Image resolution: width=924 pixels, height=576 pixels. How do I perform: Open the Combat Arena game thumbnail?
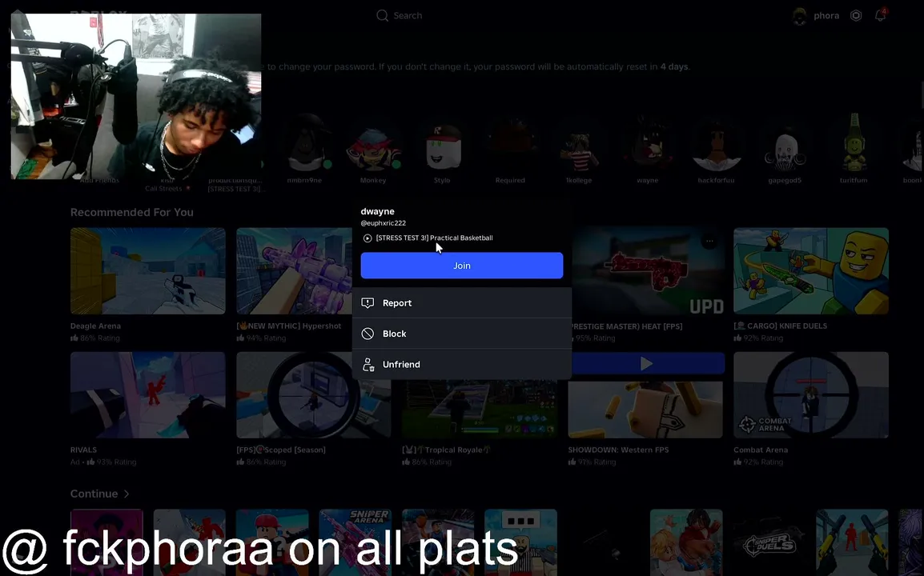pos(811,394)
